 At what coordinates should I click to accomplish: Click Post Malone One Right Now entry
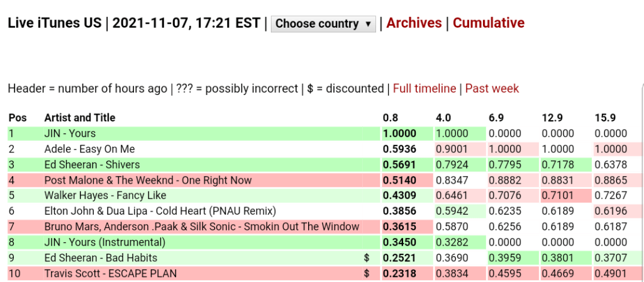point(148,180)
